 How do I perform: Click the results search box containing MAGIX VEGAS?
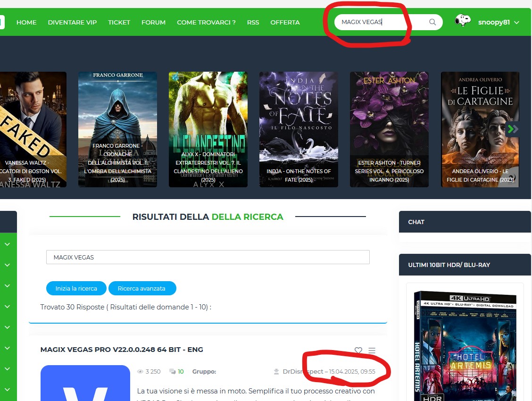tap(208, 257)
